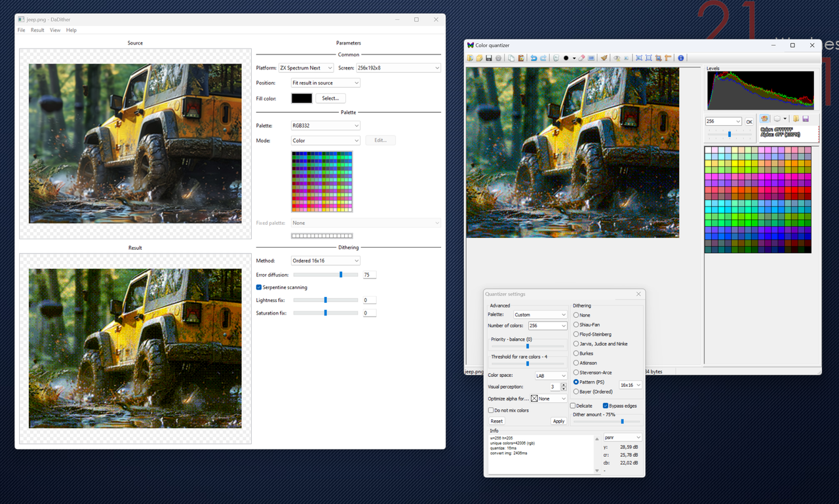Click the Dither amount 75% slider
Viewport: 839px width, 504px height.
click(607, 421)
